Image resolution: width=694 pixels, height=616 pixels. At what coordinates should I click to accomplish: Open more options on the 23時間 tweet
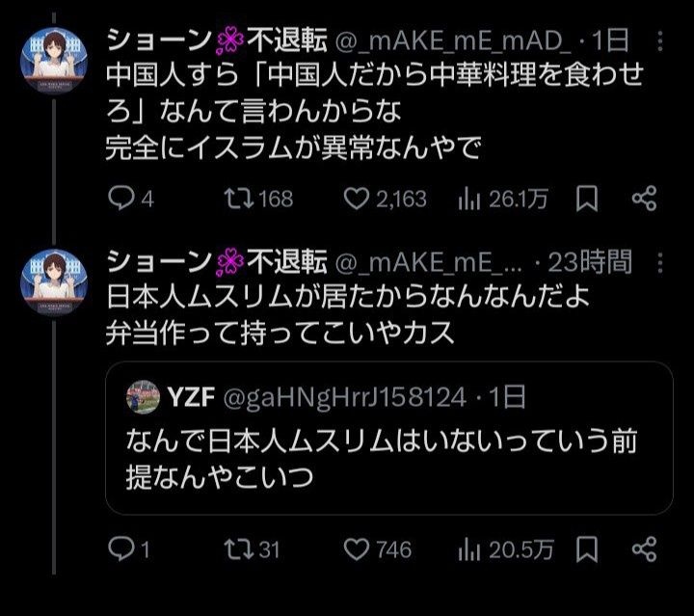[658, 260]
